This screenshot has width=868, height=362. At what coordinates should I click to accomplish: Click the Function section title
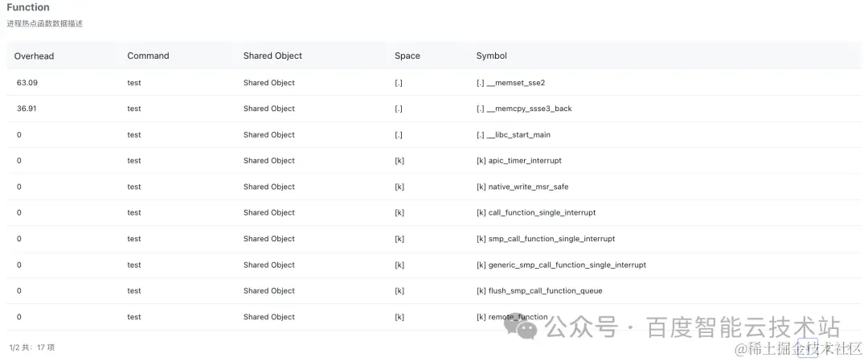[28, 7]
